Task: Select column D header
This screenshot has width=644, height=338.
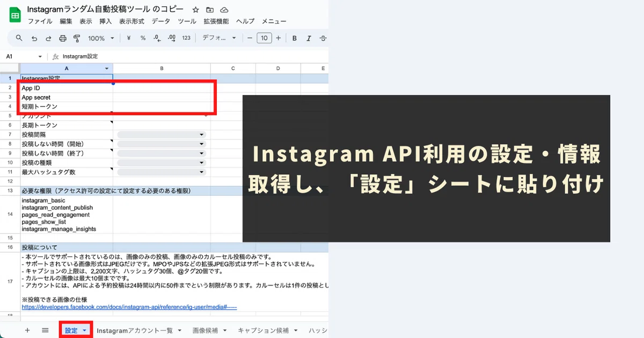Action: [x=278, y=68]
